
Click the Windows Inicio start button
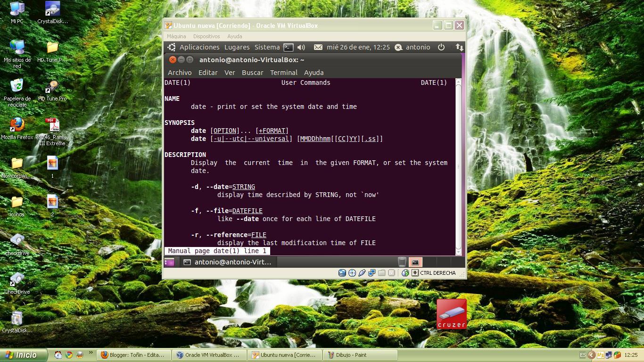(x=24, y=355)
